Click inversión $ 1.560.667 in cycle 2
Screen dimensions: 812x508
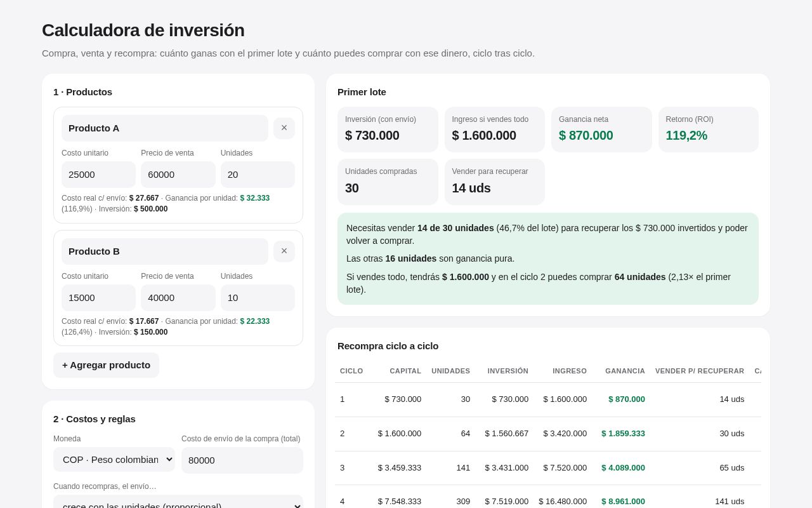click(x=507, y=434)
